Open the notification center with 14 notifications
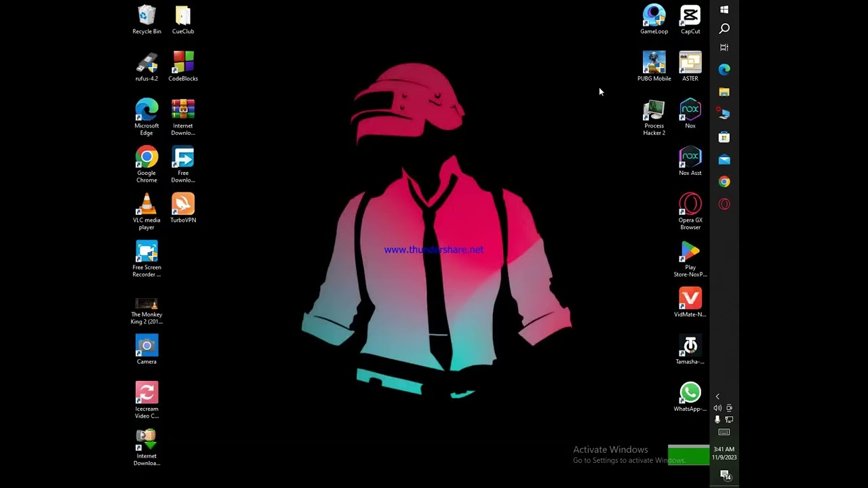The image size is (868, 488). tap(724, 475)
